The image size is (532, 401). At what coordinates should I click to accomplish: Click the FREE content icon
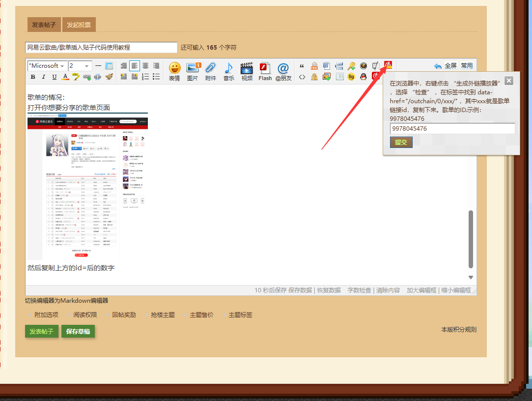click(314, 66)
